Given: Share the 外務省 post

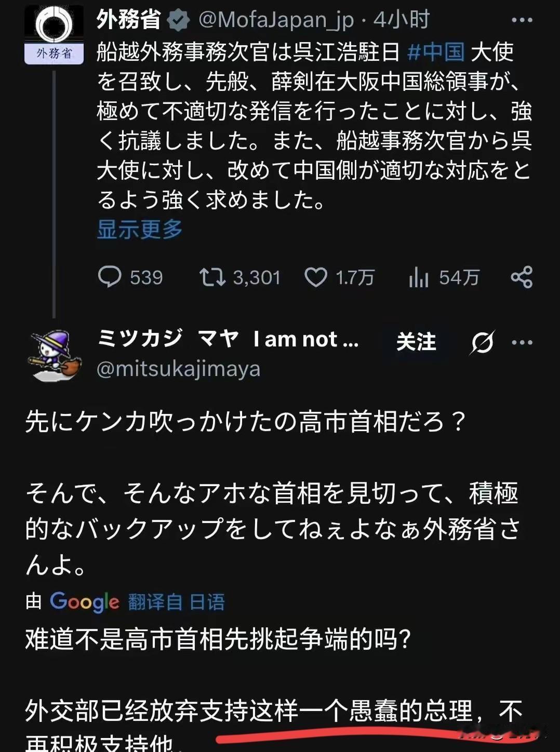Looking at the screenshot, I should 522,277.
